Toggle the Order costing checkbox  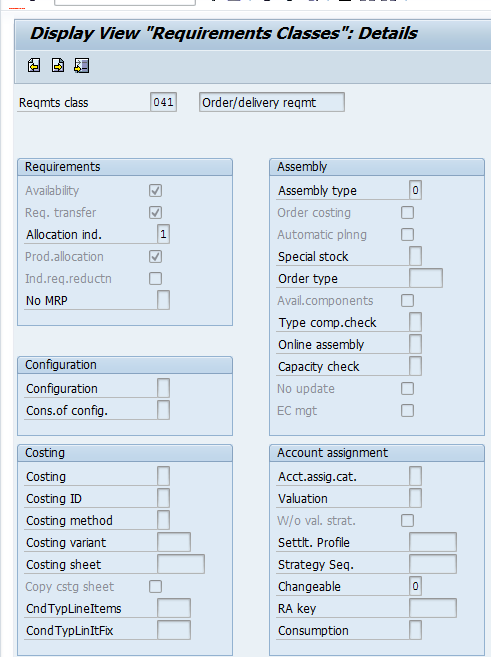click(x=407, y=212)
